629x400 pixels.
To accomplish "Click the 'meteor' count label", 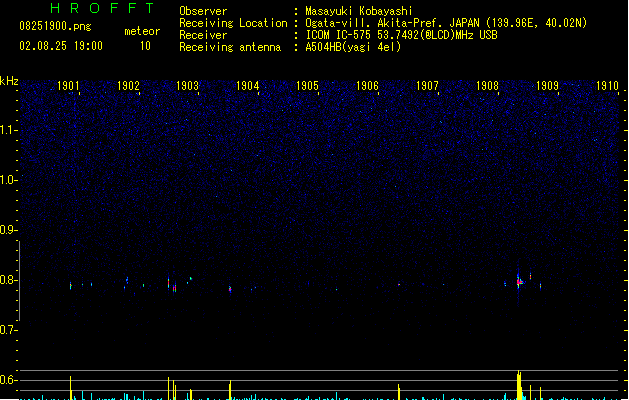I will coord(142,31).
